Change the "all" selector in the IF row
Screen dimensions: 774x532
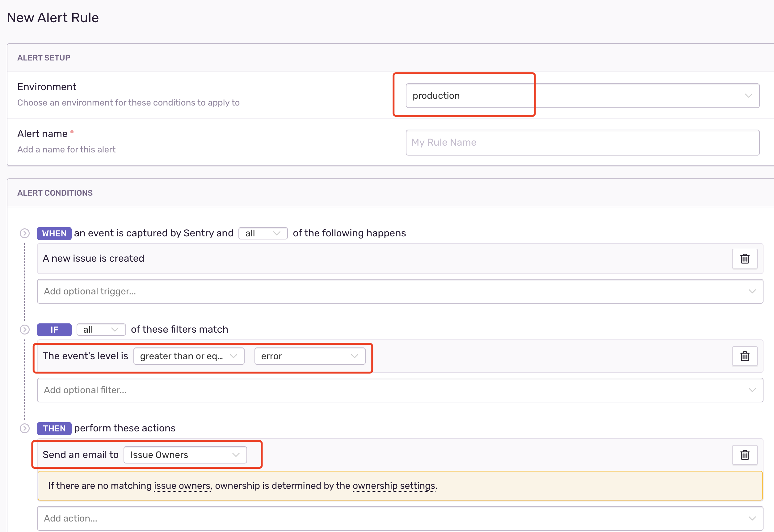[x=101, y=329]
